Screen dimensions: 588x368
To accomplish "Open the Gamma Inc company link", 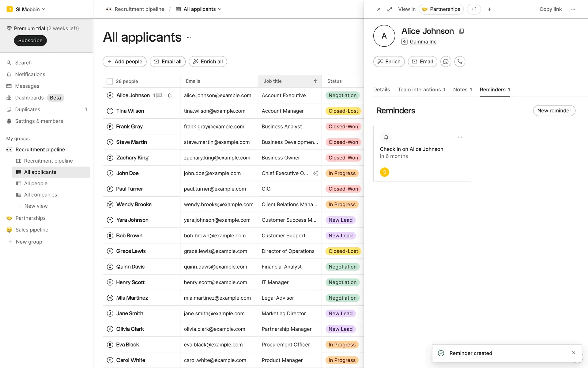I will [x=423, y=42].
